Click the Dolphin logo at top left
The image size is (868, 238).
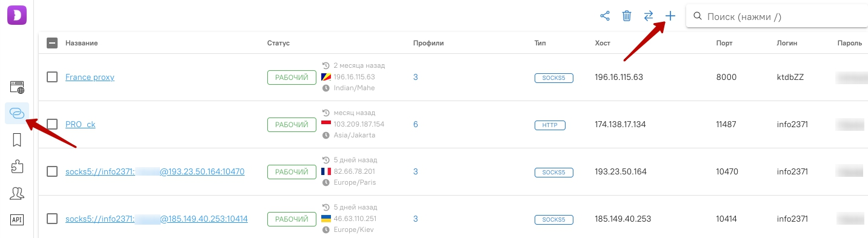[17, 15]
